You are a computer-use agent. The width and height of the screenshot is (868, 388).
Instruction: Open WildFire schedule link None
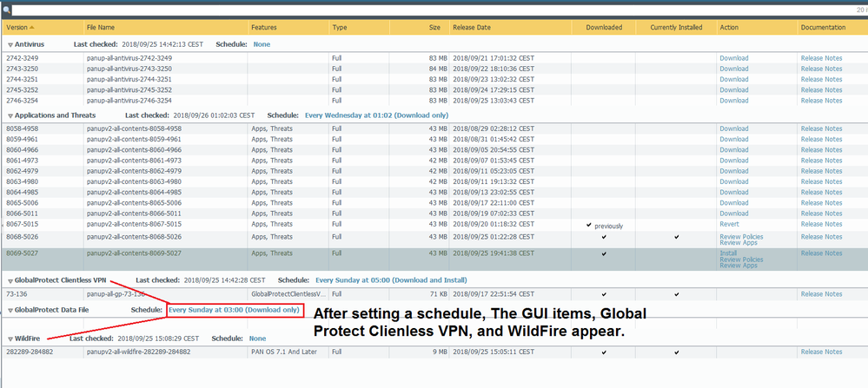point(257,339)
